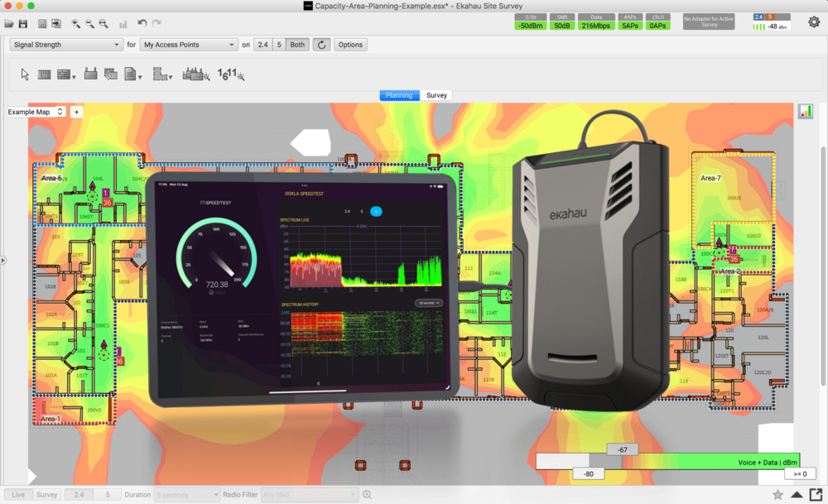The width and height of the screenshot is (828, 504).
Task: Open the Signal Strength visualization dropdown
Action: click(x=67, y=45)
